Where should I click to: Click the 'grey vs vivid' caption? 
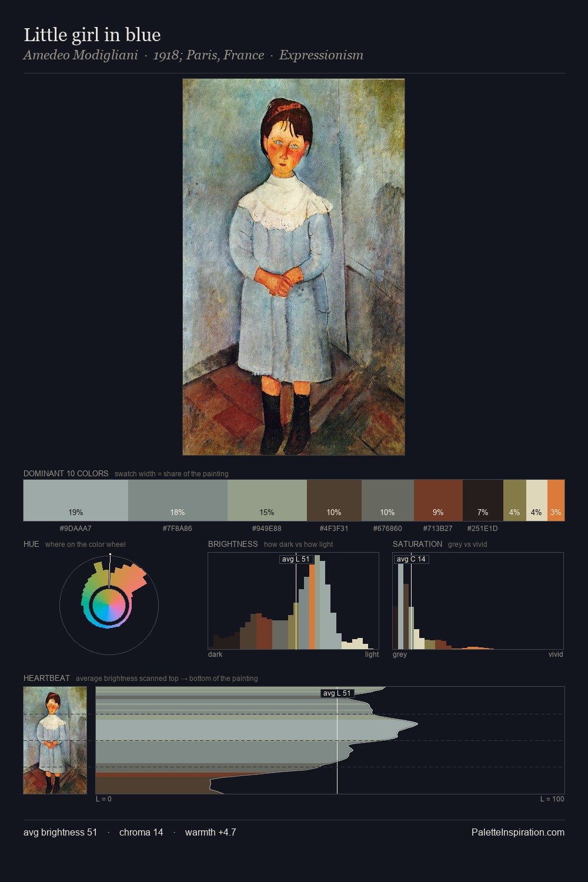(x=467, y=544)
